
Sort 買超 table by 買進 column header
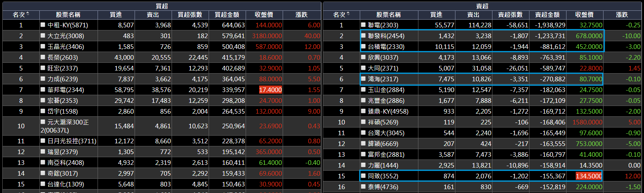pos(116,15)
